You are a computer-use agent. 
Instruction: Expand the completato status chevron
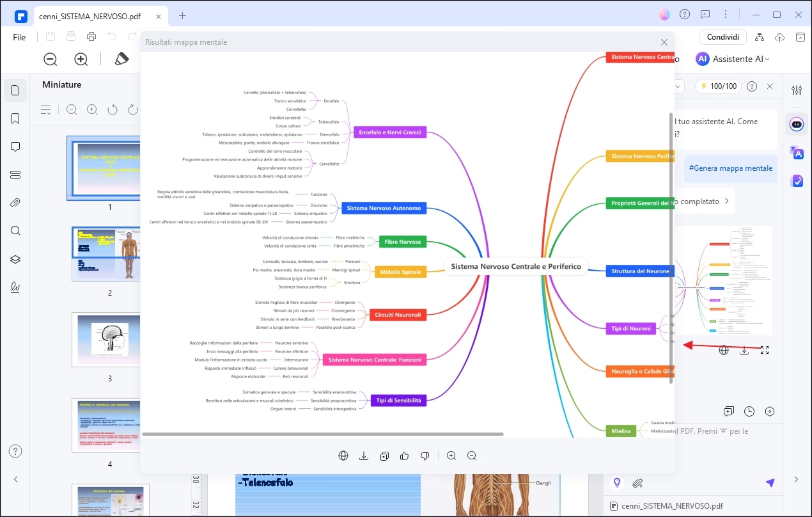click(x=726, y=201)
